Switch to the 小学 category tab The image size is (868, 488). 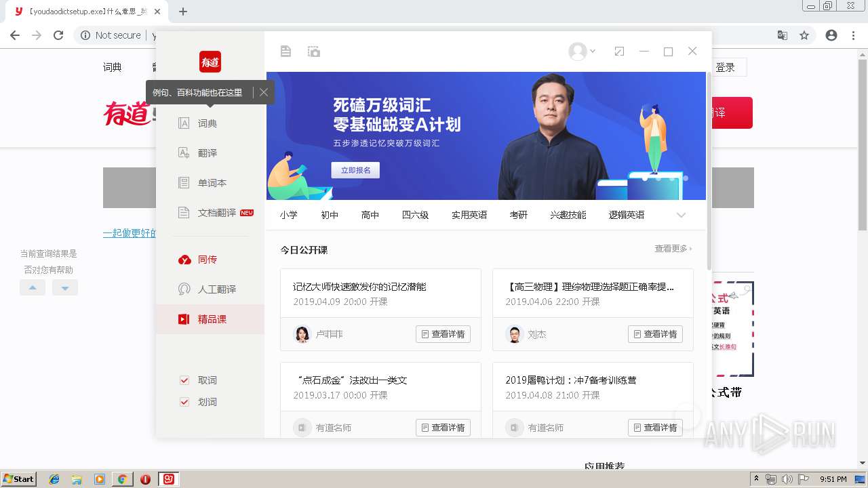pyautogui.click(x=289, y=215)
